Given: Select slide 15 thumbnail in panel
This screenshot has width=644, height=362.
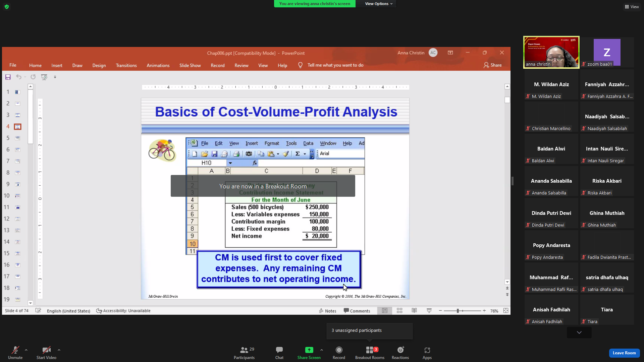Looking at the screenshot, I should pos(17,253).
